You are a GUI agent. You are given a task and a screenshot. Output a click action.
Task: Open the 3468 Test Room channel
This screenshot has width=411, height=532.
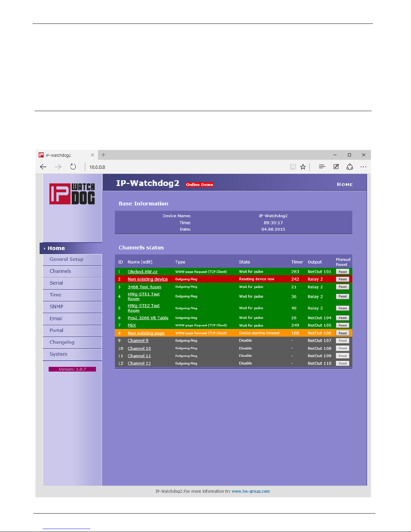click(144, 287)
